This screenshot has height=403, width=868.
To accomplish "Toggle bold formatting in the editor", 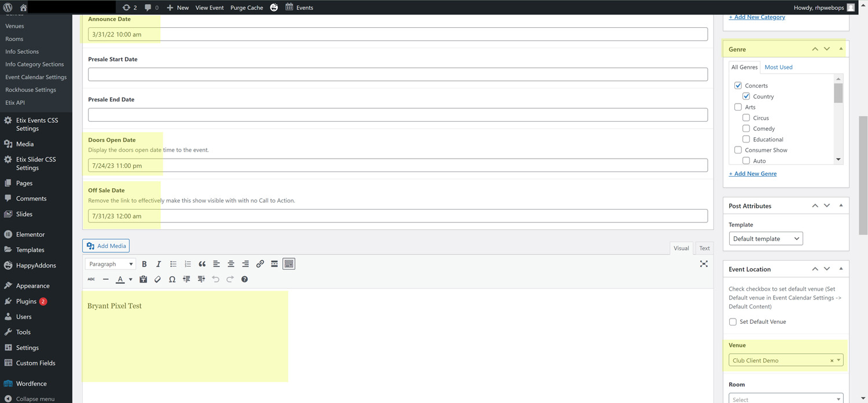I will pyautogui.click(x=144, y=264).
